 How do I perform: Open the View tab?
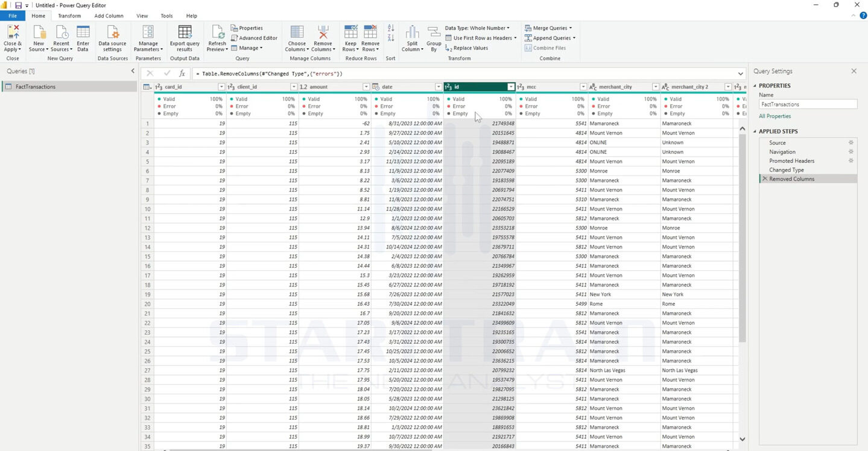tap(142, 16)
